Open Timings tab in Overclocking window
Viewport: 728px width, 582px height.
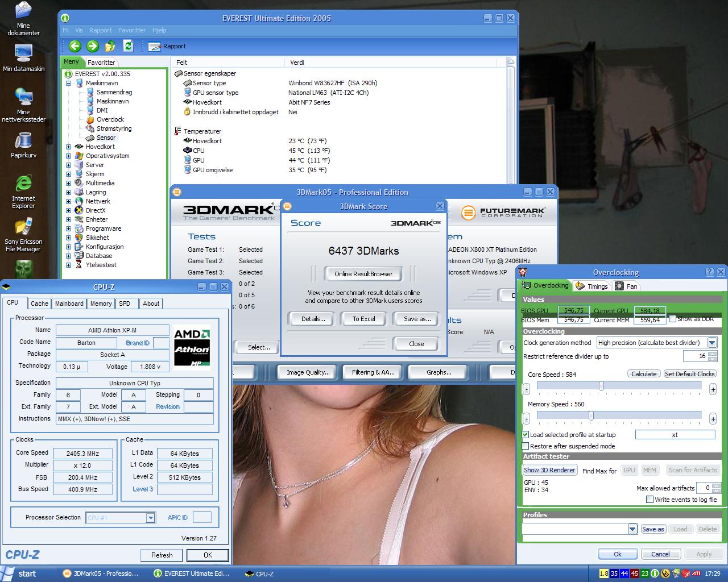(591, 286)
